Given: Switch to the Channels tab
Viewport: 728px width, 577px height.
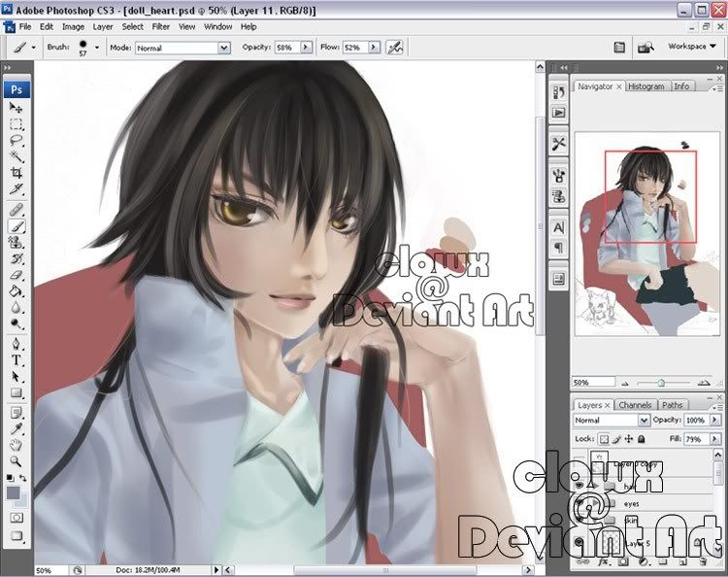Looking at the screenshot, I should pyautogui.click(x=635, y=405).
